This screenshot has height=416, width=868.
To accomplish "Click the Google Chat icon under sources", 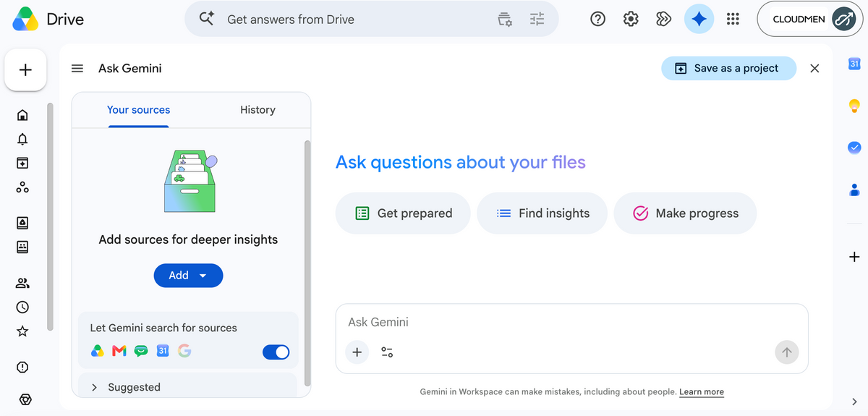I will 141,351.
